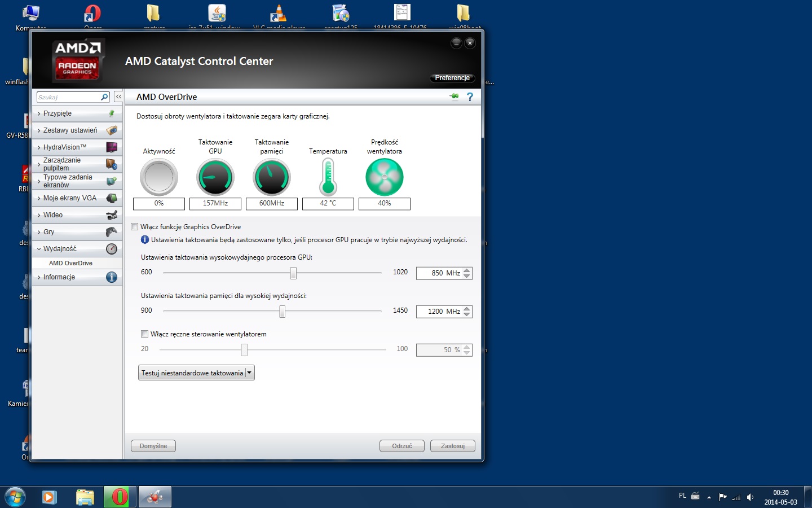Expand the Informacje section
The width and height of the screenshot is (812, 508).
tap(39, 277)
